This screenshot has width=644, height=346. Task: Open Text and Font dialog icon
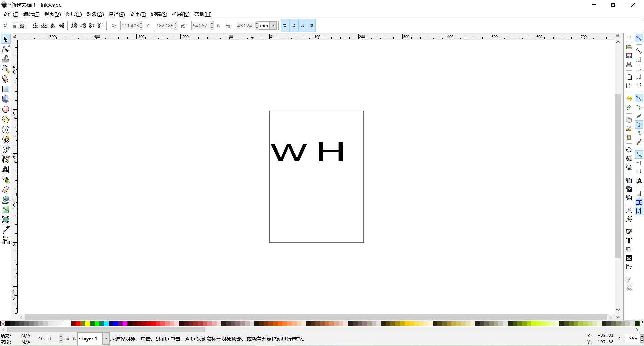(629, 240)
